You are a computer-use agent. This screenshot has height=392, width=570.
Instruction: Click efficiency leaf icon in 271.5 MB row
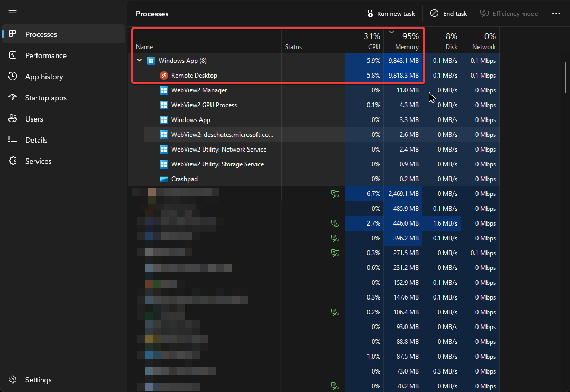(x=335, y=253)
